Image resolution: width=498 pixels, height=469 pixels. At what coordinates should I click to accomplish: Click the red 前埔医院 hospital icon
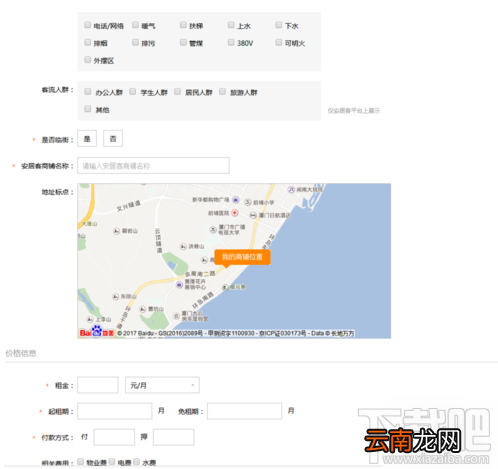[x=235, y=213]
